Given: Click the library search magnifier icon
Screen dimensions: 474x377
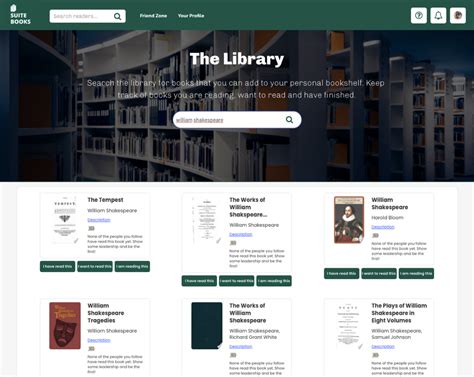Looking at the screenshot, I should (x=289, y=120).
